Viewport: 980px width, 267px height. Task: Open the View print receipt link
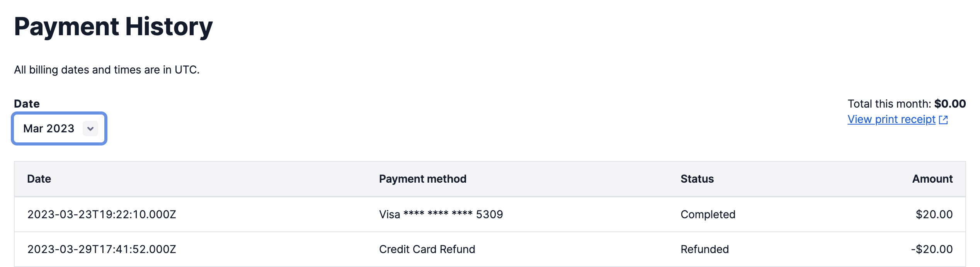[892, 119]
